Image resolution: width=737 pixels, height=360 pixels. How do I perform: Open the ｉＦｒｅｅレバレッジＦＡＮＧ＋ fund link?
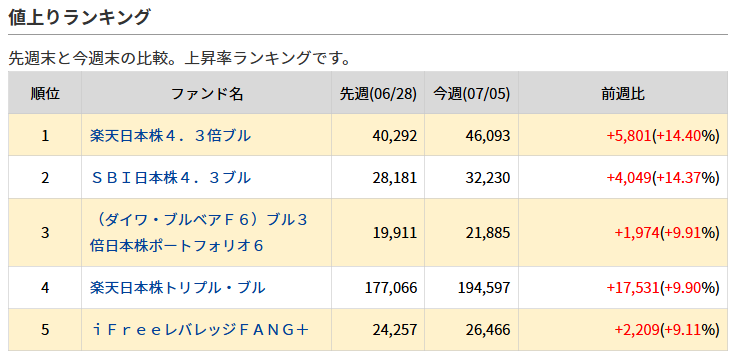199,329
